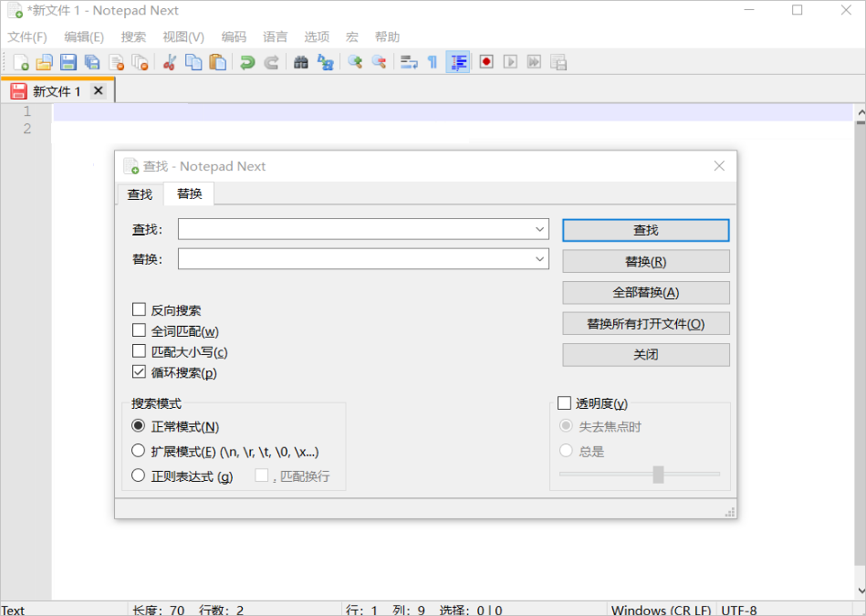Select the 正则表达式 search mode
Screen dimensions: 866x616
[139, 475]
